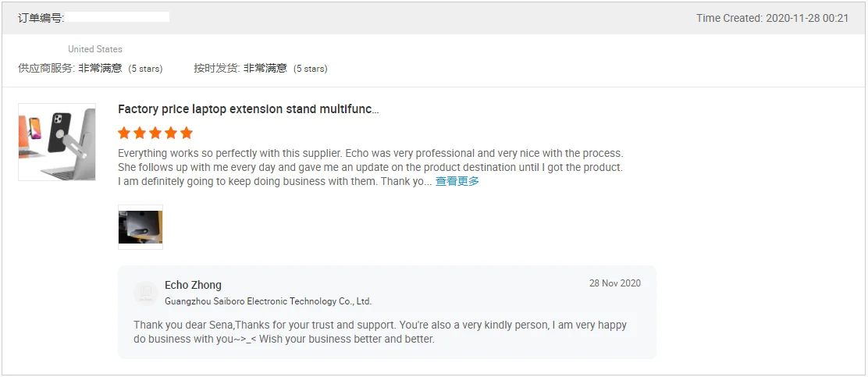Viewport: 868px width, 377px height.
Task: Click the fifth orange rating star
Action: coord(187,133)
